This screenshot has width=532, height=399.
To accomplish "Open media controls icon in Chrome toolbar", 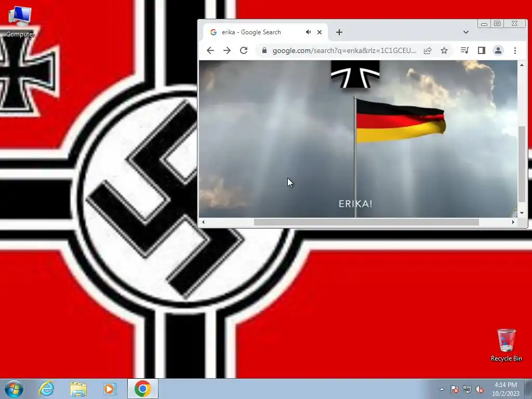I will coord(465,50).
